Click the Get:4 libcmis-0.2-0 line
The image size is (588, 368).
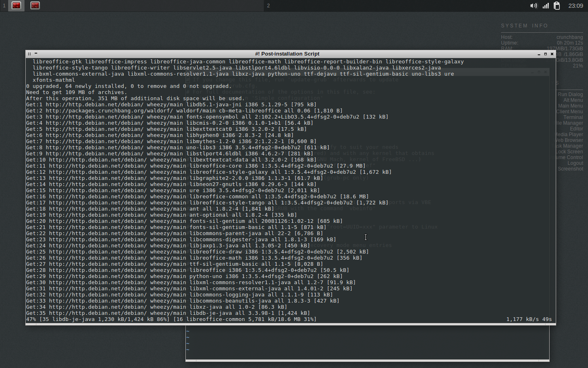click(x=170, y=123)
